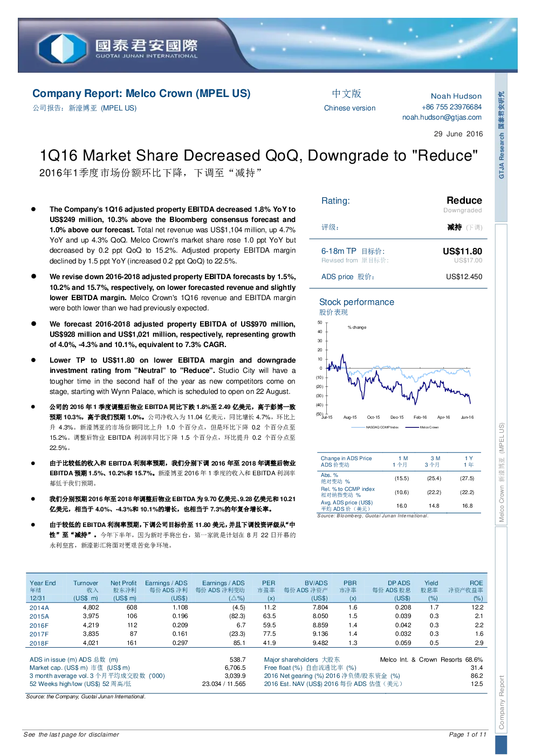
Task: Click the Change in ADS Price header
Action: click(x=346, y=458)
